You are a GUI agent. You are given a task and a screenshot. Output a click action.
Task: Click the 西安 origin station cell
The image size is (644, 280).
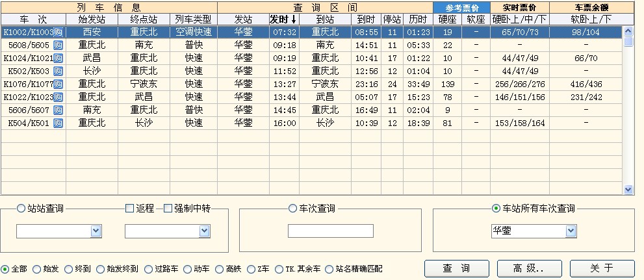pyautogui.click(x=92, y=32)
